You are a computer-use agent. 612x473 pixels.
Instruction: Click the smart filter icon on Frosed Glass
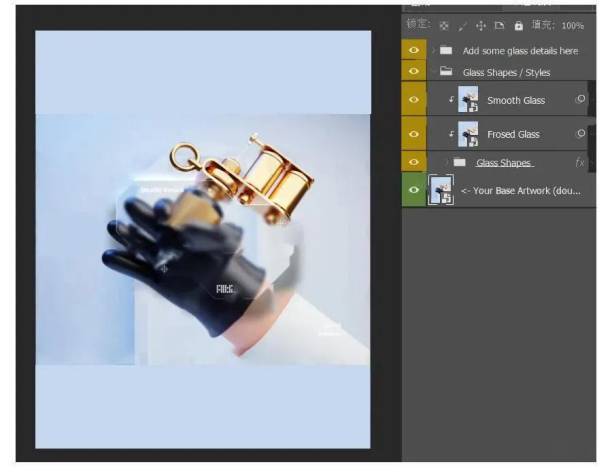pyautogui.click(x=580, y=133)
